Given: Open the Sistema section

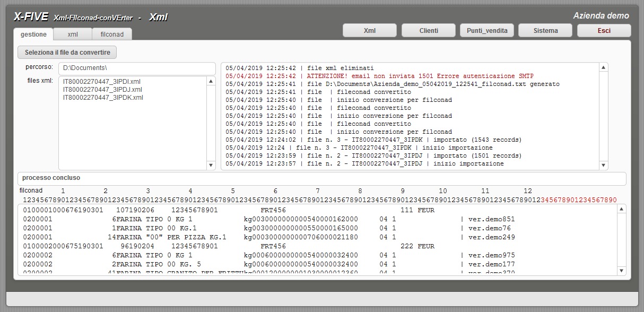Looking at the screenshot, I should coord(545,30).
